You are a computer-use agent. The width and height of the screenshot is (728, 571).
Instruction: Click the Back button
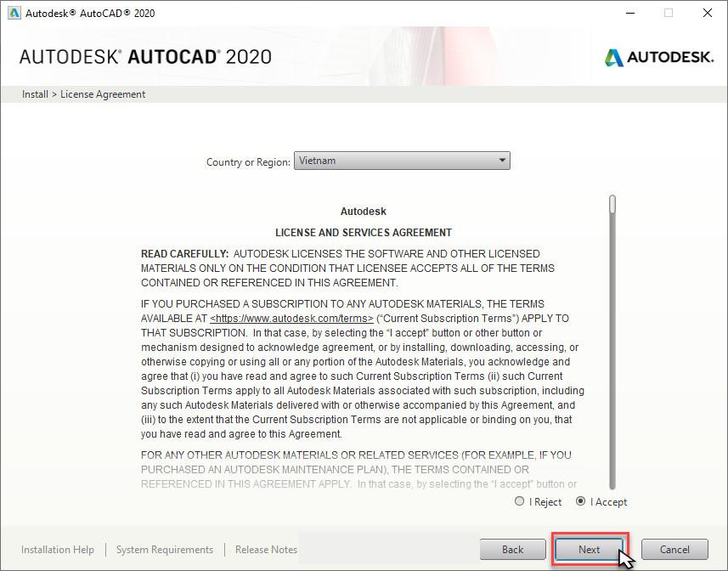pos(513,549)
